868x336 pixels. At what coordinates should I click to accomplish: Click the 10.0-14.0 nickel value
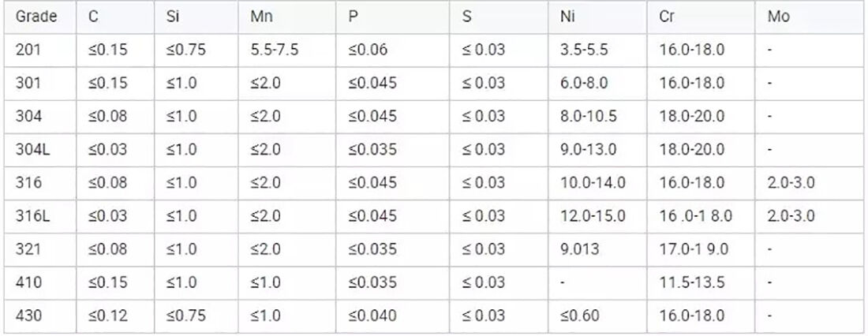coord(592,182)
